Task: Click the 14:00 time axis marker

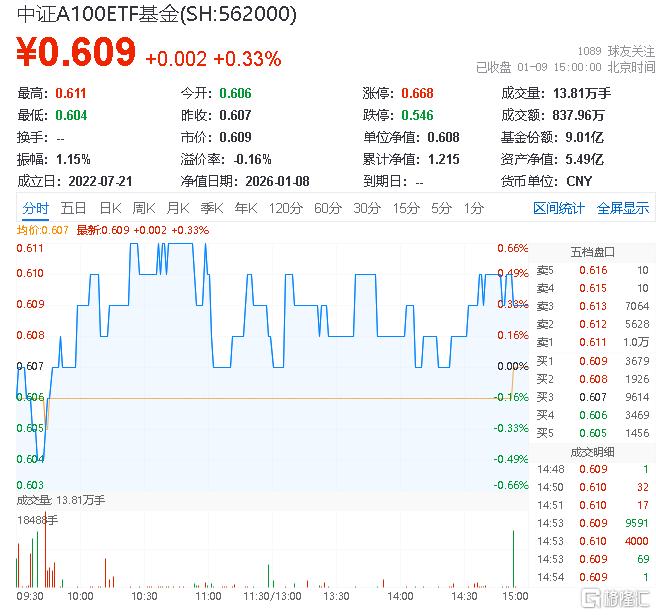Action: coord(400,596)
